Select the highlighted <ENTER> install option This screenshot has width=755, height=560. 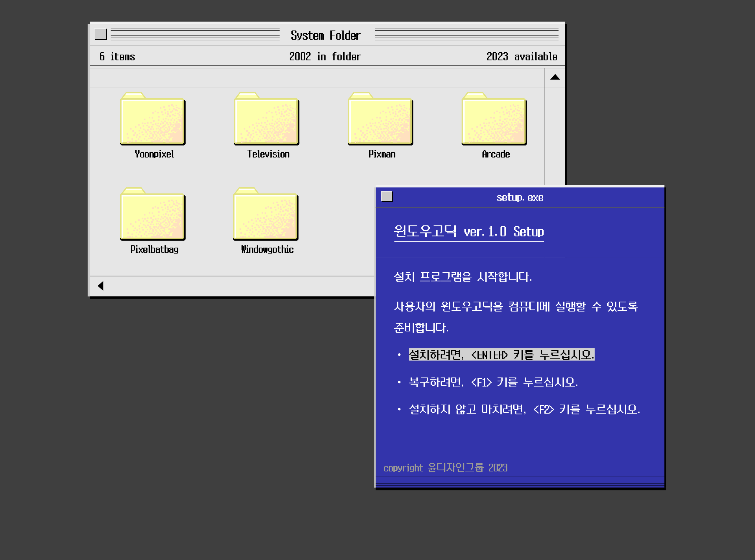coord(501,355)
